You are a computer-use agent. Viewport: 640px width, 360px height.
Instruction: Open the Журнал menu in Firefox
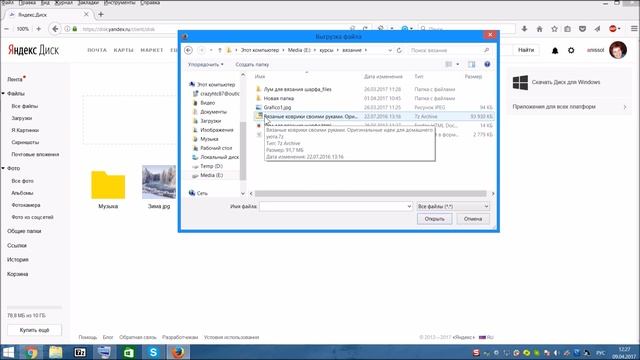point(63,2)
